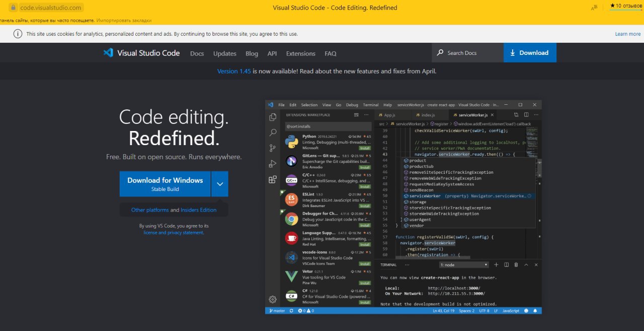
Task: Open the Updates navigation item
Action: [225, 53]
